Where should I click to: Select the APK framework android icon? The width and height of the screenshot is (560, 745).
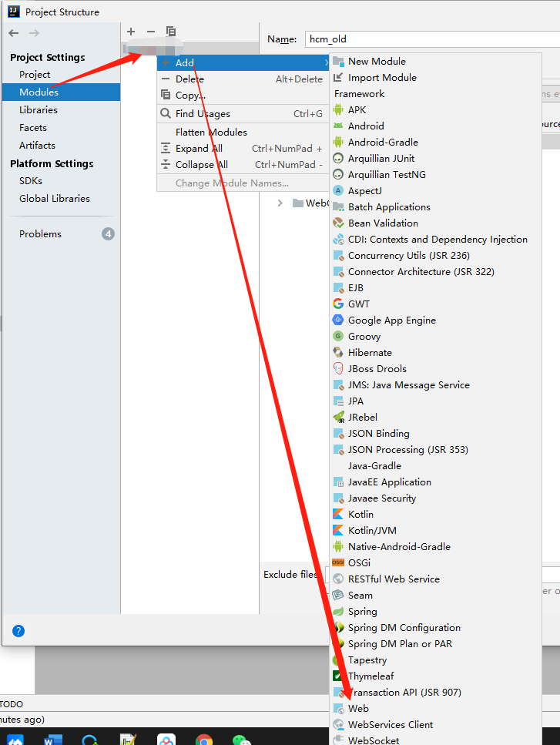tap(338, 109)
